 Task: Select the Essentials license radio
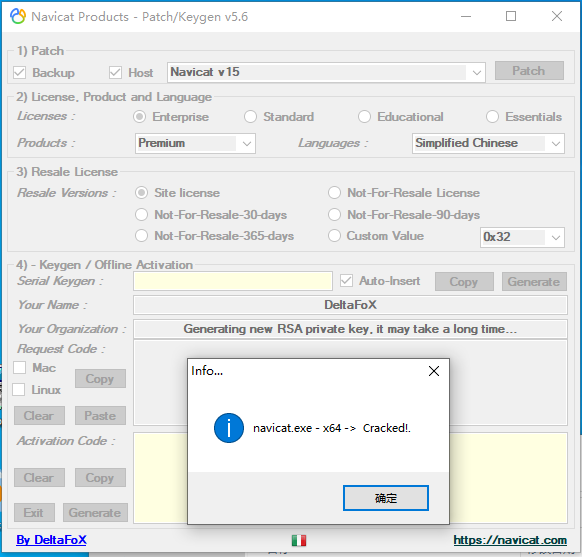(492, 117)
